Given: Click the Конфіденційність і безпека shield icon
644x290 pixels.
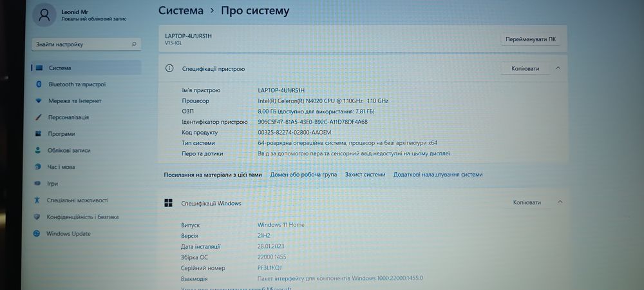Looking at the screenshot, I should click(x=37, y=217).
